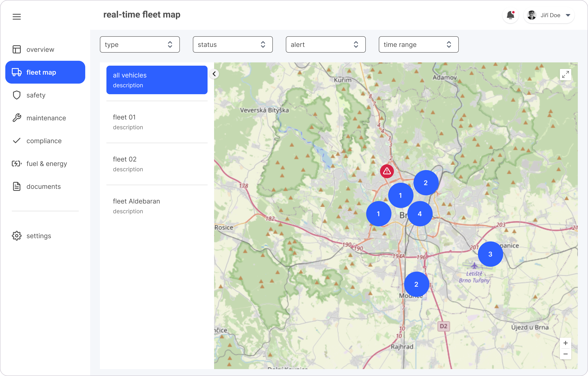
Task: Open the time range dropdown
Action: pos(418,44)
